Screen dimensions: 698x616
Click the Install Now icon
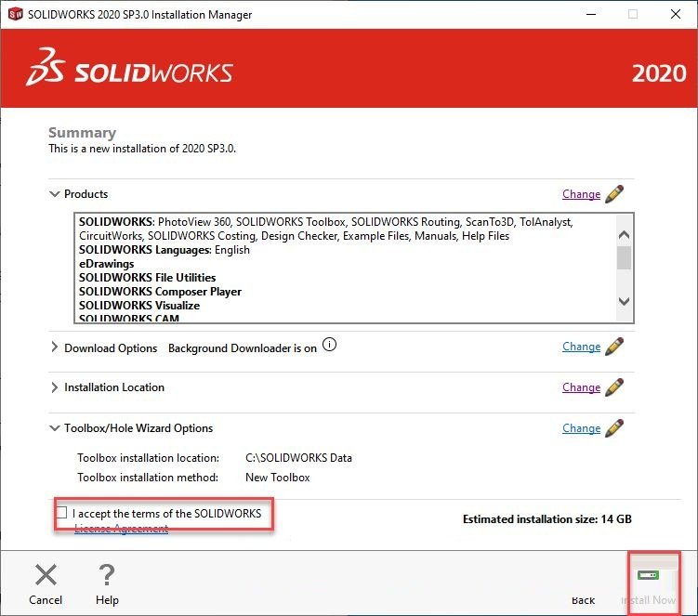648,575
